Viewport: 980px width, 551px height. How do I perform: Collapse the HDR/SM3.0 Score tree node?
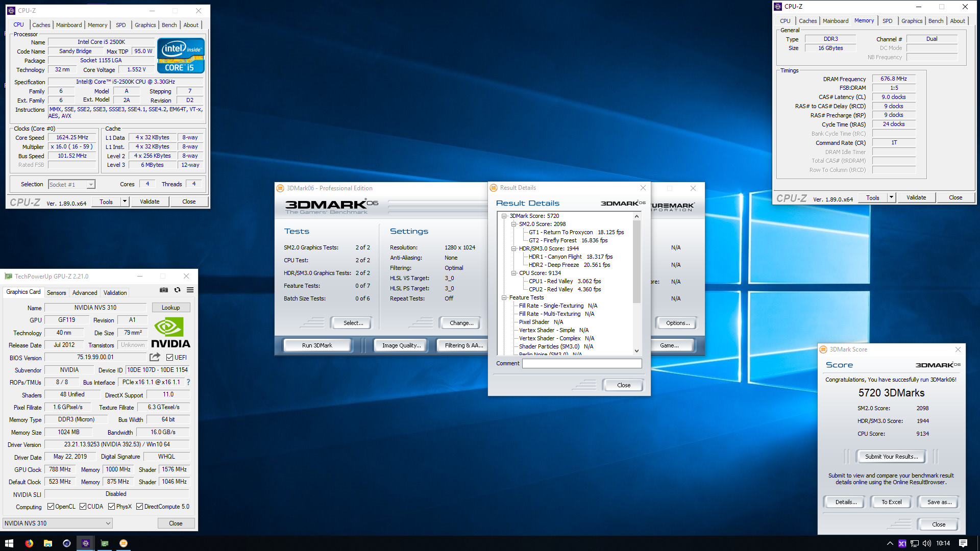click(x=514, y=248)
